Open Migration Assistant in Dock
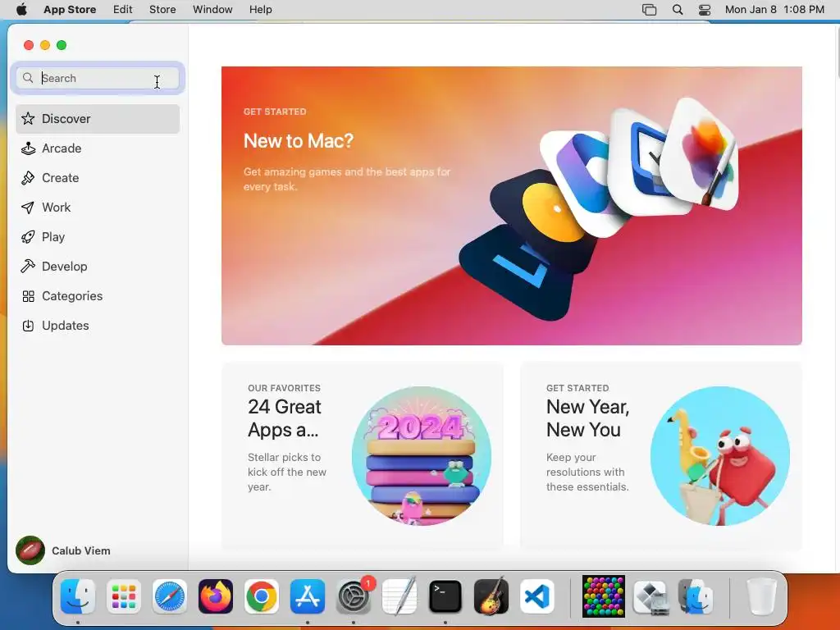The height and width of the screenshot is (630, 840). pyautogui.click(x=696, y=596)
